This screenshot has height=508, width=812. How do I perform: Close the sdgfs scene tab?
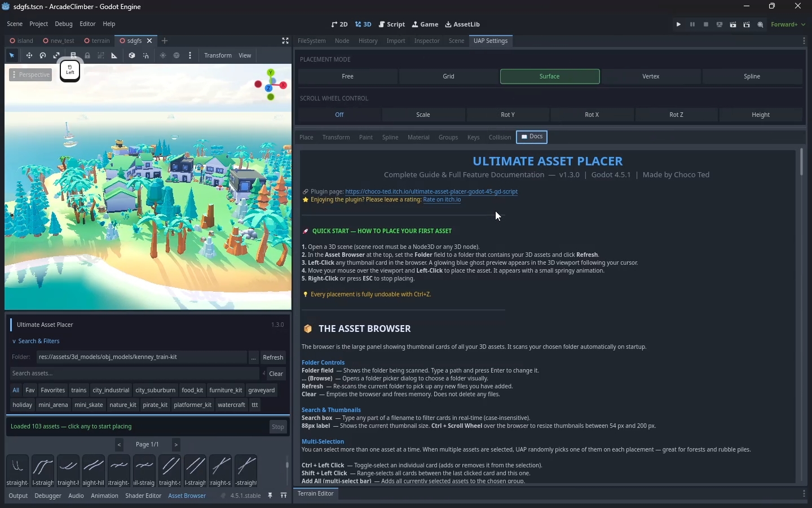tap(150, 41)
